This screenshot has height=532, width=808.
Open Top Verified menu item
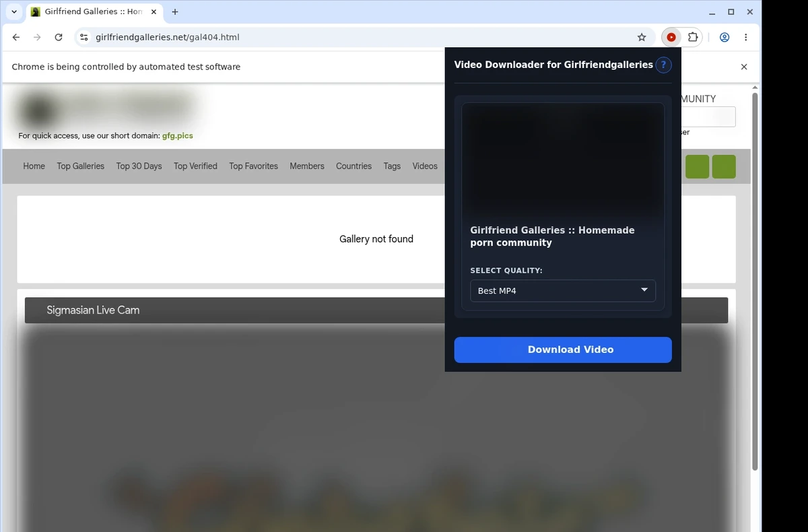[195, 166]
